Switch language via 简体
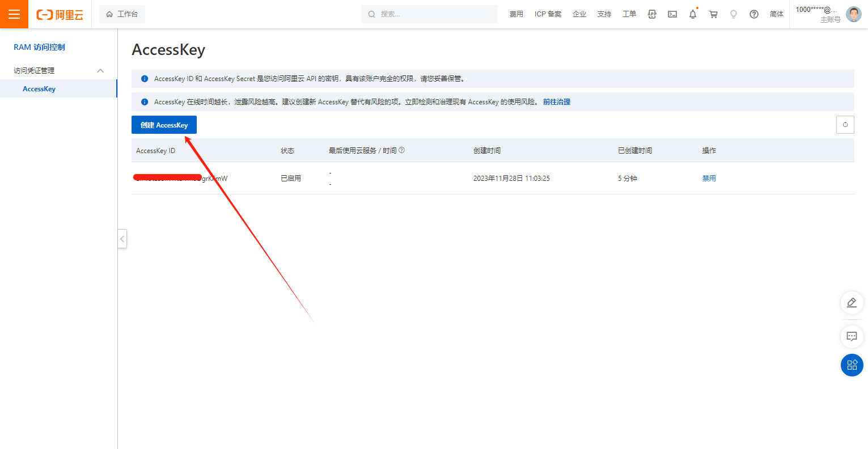This screenshot has height=449, width=868. tap(777, 14)
